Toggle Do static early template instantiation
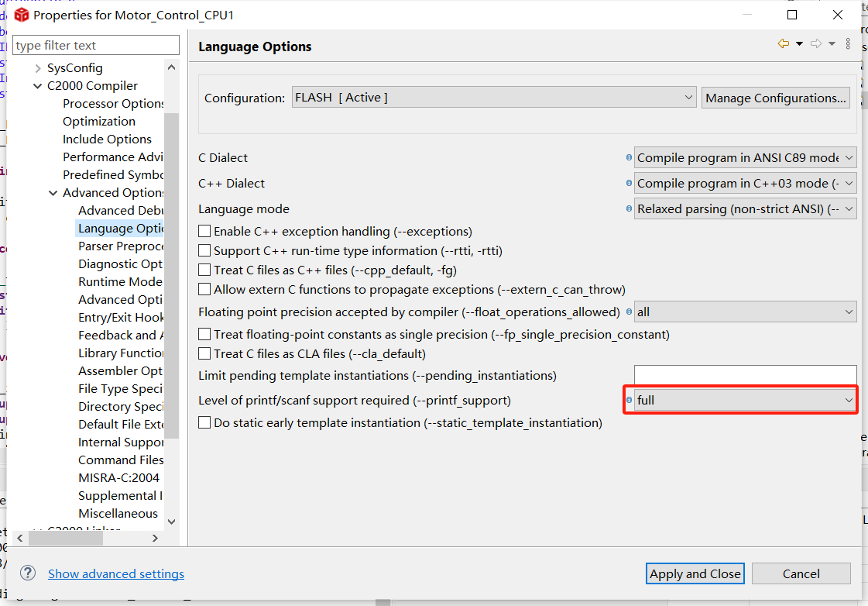Viewport: 868px width, 606px height. pos(204,422)
